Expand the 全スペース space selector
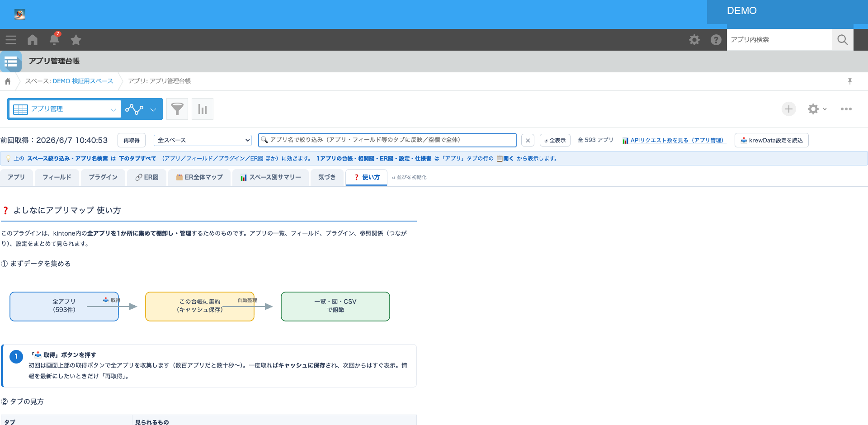This screenshot has height=425, width=868. tap(203, 140)
